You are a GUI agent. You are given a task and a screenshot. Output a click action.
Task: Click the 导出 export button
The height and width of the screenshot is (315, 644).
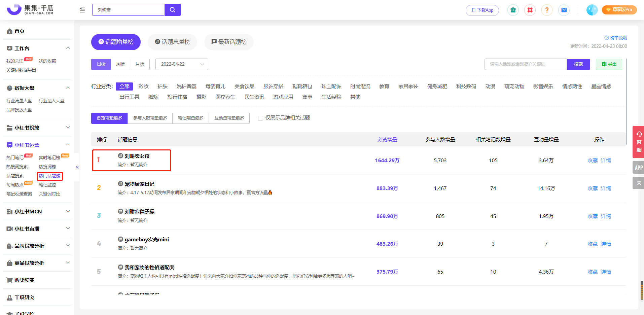[609, 64]
